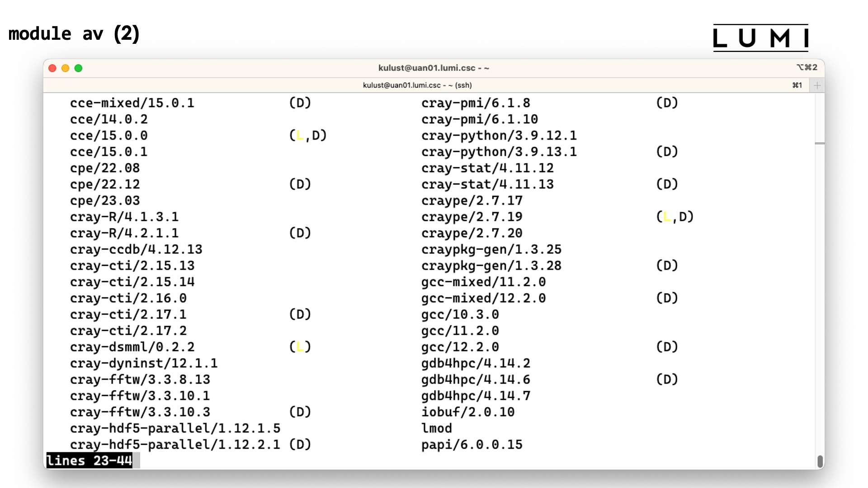868x488 pixels.
Task: Select text iobuf/2.0.10
Action: click(468, 412)
